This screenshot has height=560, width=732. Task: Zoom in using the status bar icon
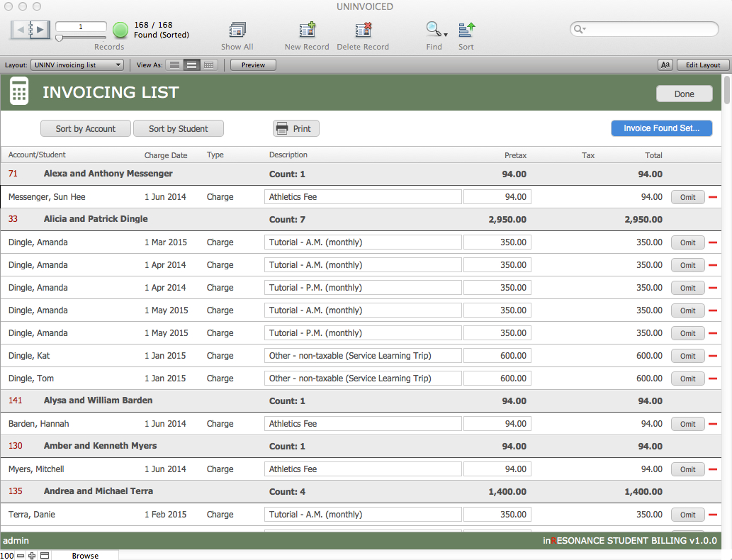click(x=32, y=555)
